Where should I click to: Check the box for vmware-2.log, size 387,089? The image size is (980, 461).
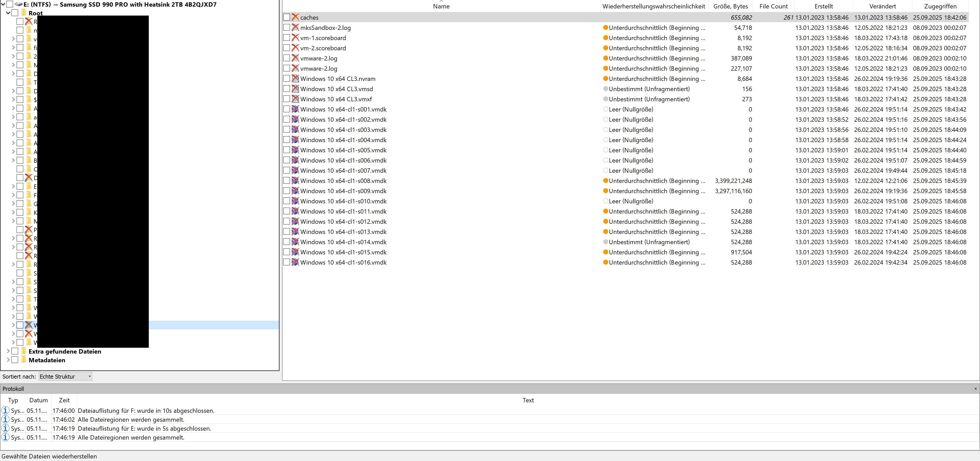286,58
